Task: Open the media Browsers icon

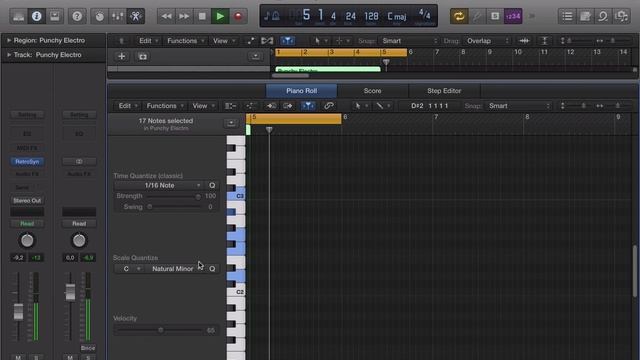Action: click(621, 16)
